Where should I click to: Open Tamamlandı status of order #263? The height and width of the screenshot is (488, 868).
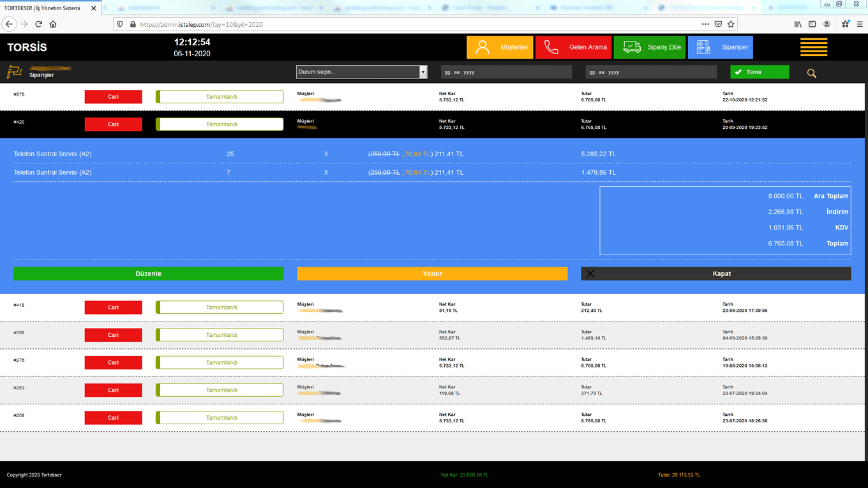pyautogui.click(x=220, y=390)
